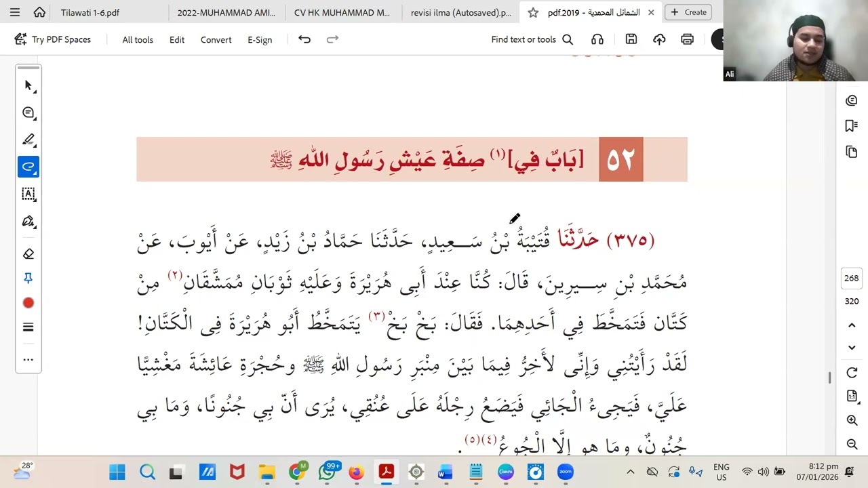The width and height of the screenshot is (868, 488).
Task: Expand the system tray hidden icons
Action: [x=630, y=472]
